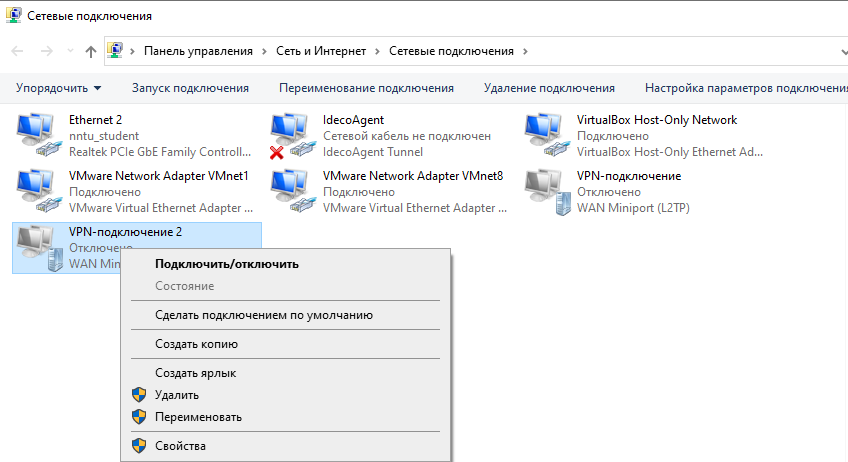Click the Forward navigation arrow
848x462 pixels.
pyautogui.click(x=47, y=51)
